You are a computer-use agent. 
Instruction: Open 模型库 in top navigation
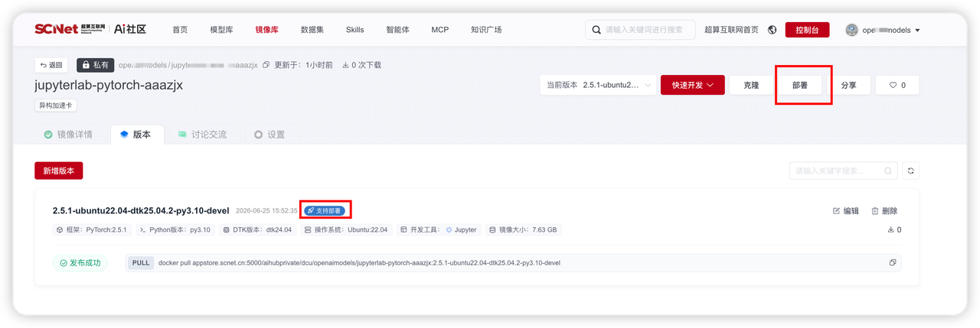click(x=221, y=30)
